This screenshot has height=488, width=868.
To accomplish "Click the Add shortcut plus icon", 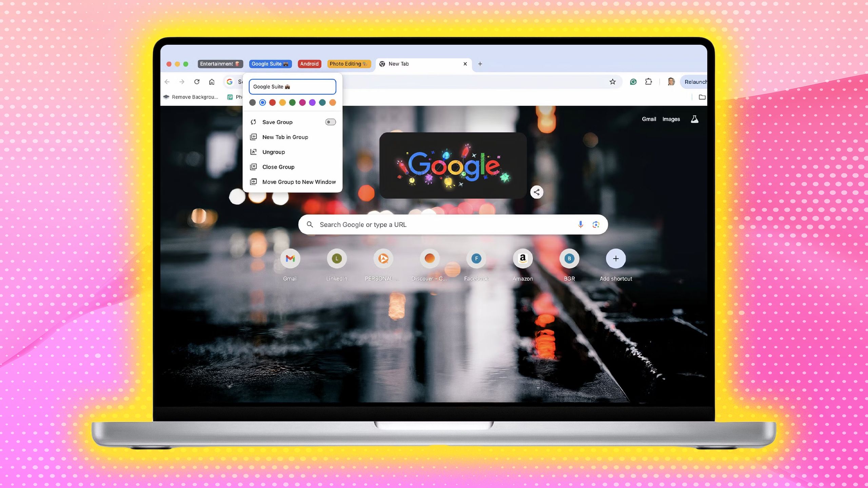I will point(616,258).
